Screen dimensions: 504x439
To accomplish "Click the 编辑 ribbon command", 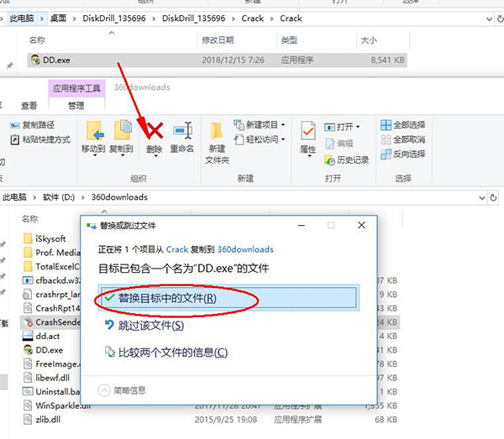I will pos(339,144).
